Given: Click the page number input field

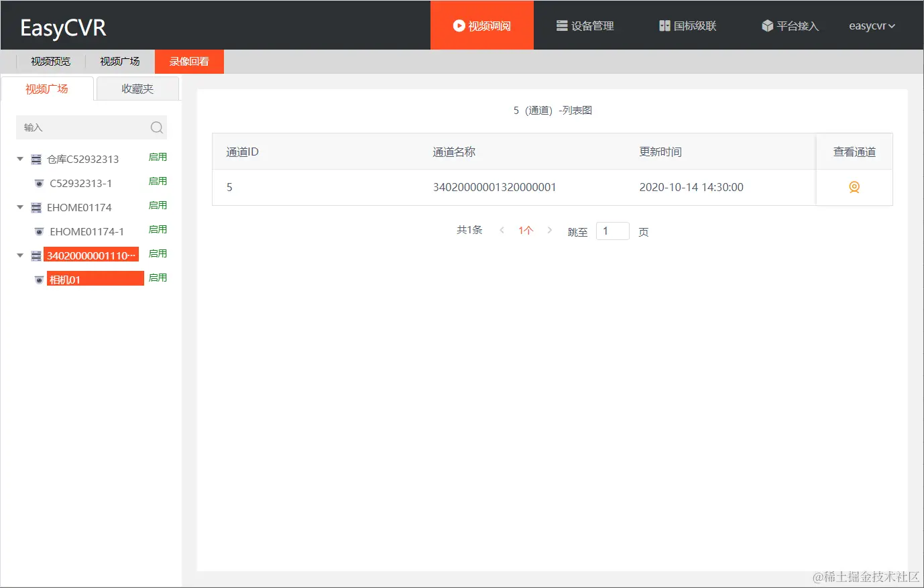Looking at the screenshot, I should (612, 230).
